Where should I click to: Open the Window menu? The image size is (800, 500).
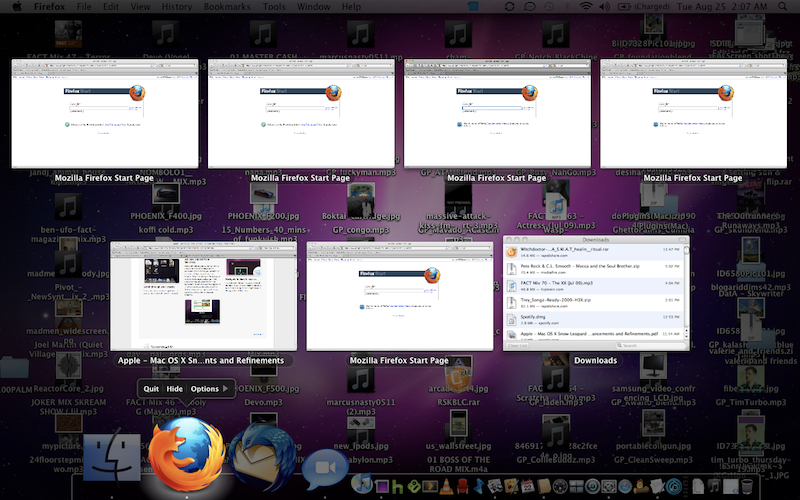pos(314,7)
